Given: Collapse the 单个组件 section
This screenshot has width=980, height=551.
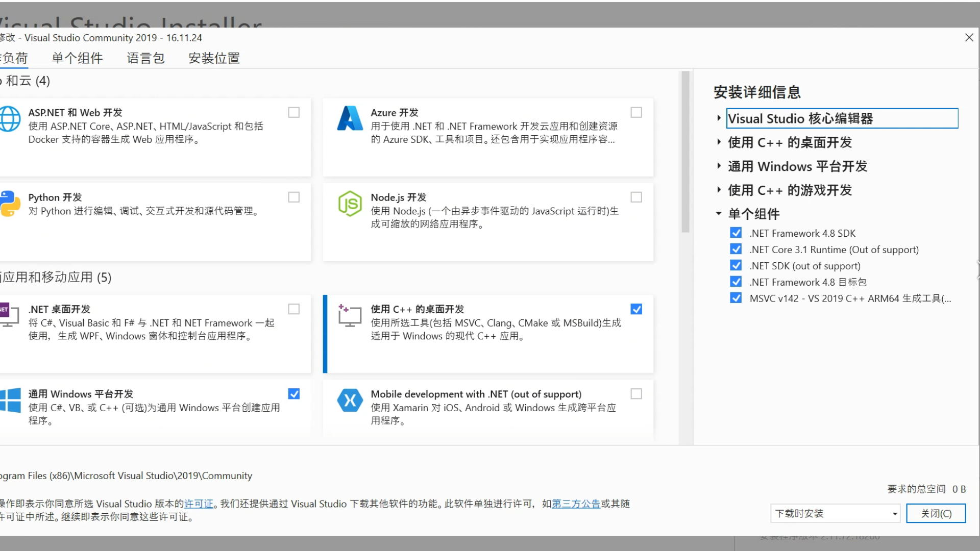Looking at the screenshot, I should [719, 214].
